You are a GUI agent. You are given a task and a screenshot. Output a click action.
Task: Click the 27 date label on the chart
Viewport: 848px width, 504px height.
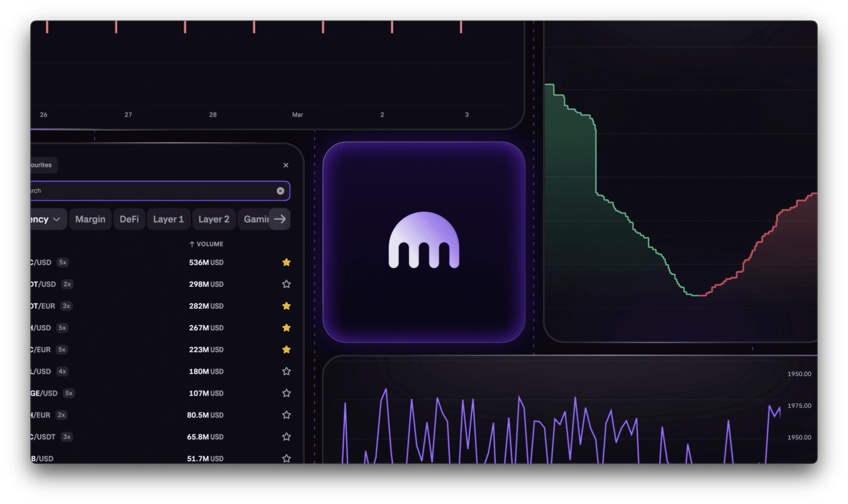(128, 115)
